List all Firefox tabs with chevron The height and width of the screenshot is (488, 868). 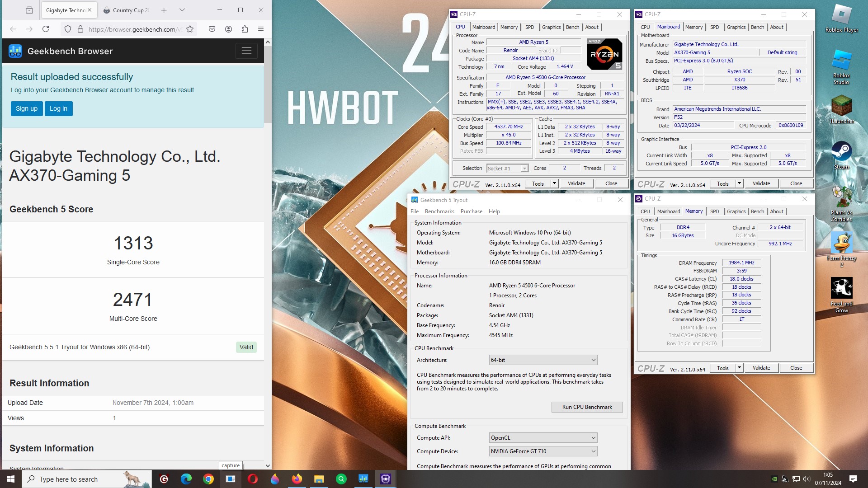182,10
